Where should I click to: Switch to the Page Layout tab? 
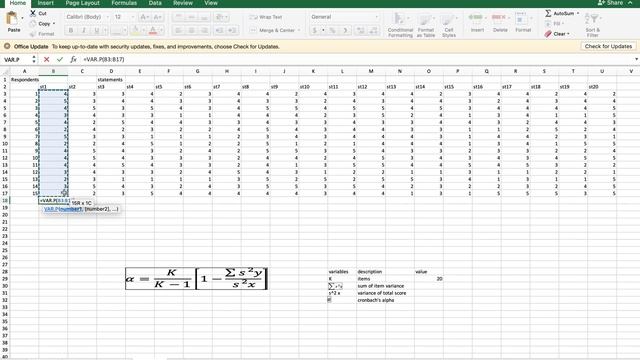82,3
